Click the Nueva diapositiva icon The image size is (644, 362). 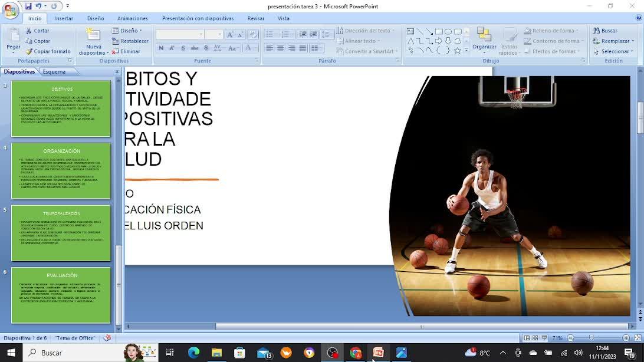point(93,35)
